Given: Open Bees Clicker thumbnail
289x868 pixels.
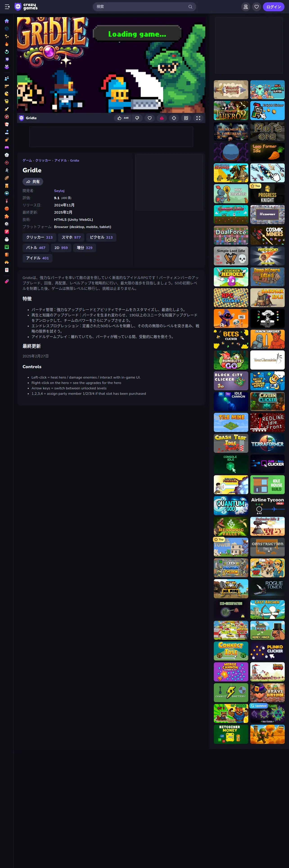Looking at the screenshot, I should click(231, 339).
